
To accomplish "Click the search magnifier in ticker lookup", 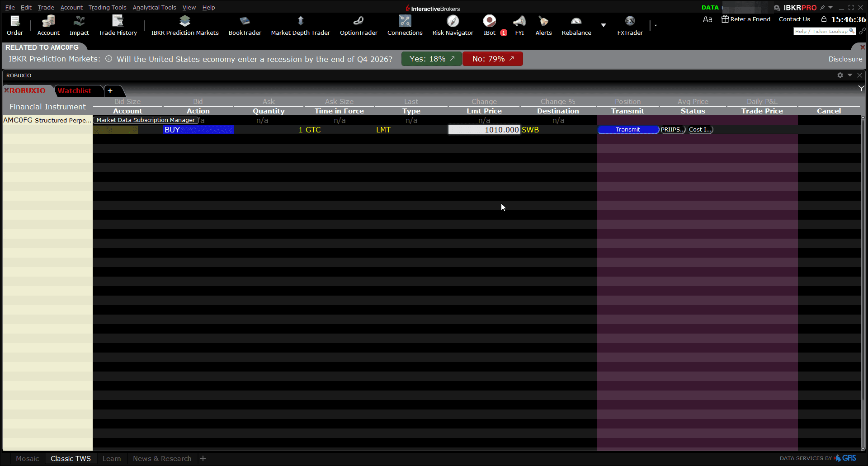I will 852,31.
